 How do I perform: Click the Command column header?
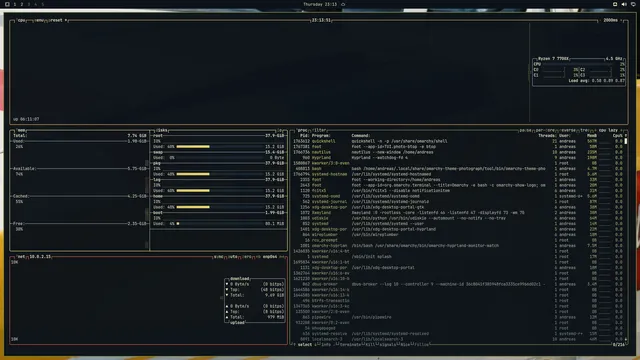[x=361, y=136]
